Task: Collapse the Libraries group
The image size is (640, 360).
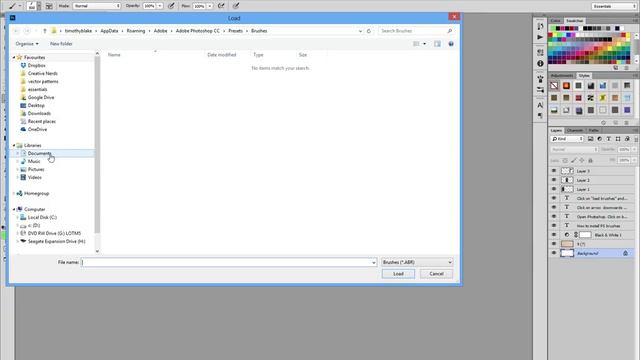Action: 14,145
